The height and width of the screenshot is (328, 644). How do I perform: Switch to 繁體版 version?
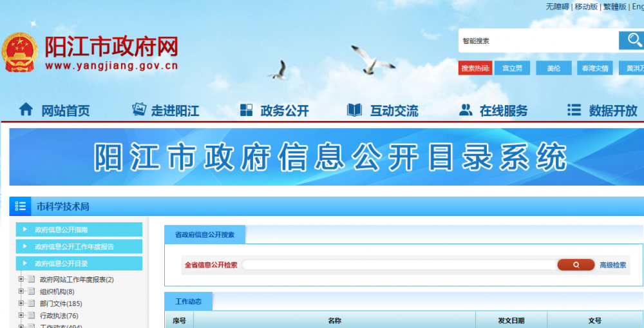[x=614, y=6]
